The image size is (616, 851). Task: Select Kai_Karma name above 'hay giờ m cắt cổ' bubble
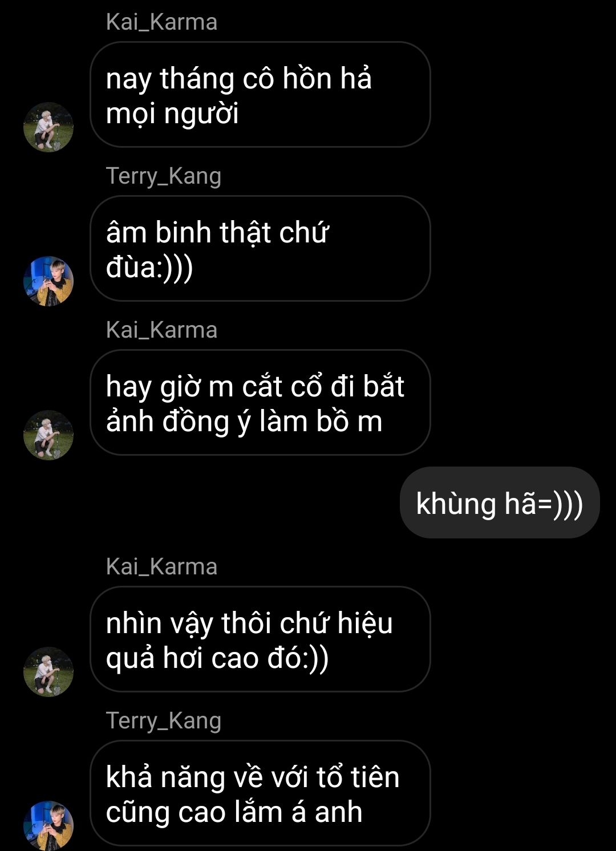pos(161,330)
